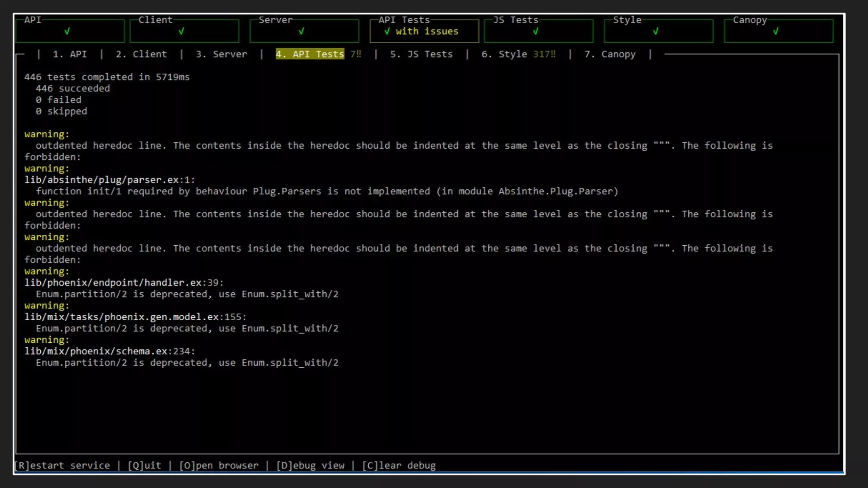868x488 pixels.
Task: Click the JS Tests status checkmark
Action: [x=536, y=31]
